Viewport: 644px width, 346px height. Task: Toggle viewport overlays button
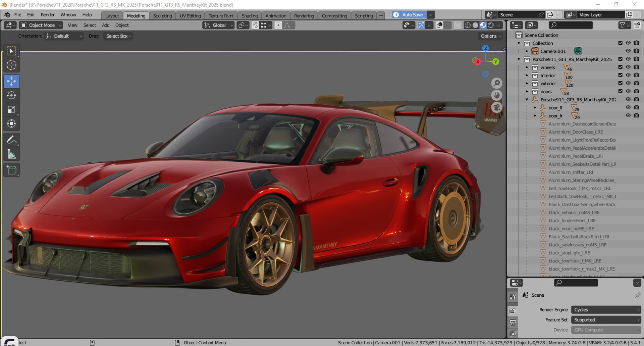(439, 25)
